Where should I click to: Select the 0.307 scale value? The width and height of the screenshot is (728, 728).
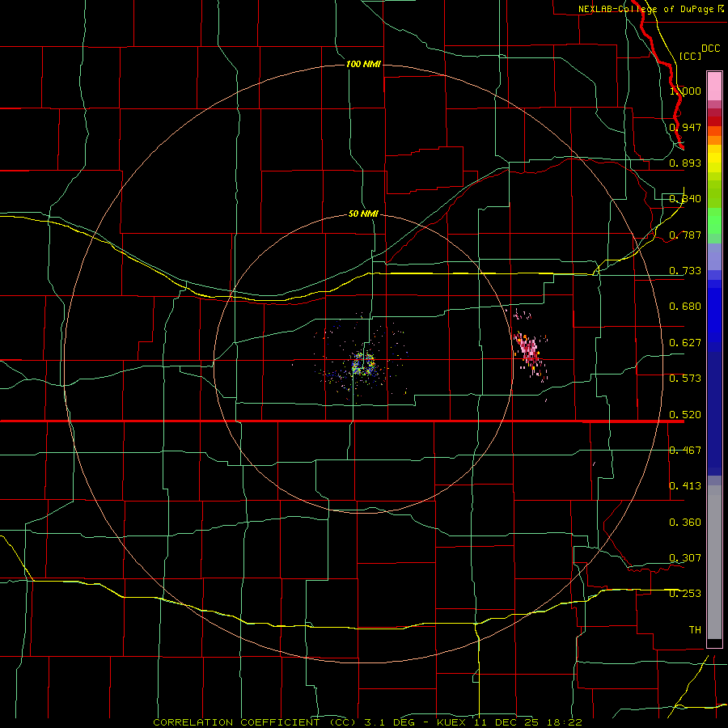(x=685, y=558)
